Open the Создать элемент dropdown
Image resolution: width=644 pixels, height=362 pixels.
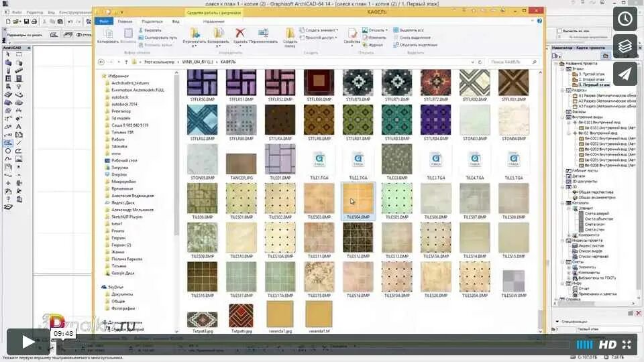click(x=319, y=30)
